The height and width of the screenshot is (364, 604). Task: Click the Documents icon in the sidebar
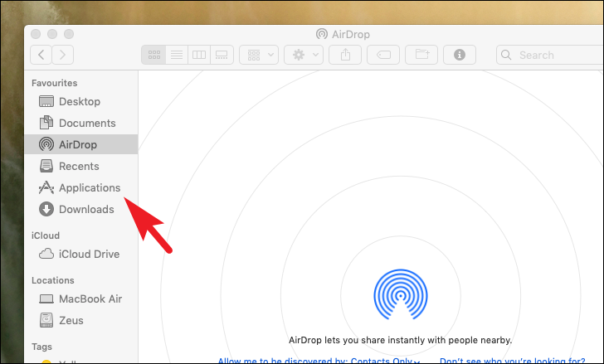pos(46,123)
